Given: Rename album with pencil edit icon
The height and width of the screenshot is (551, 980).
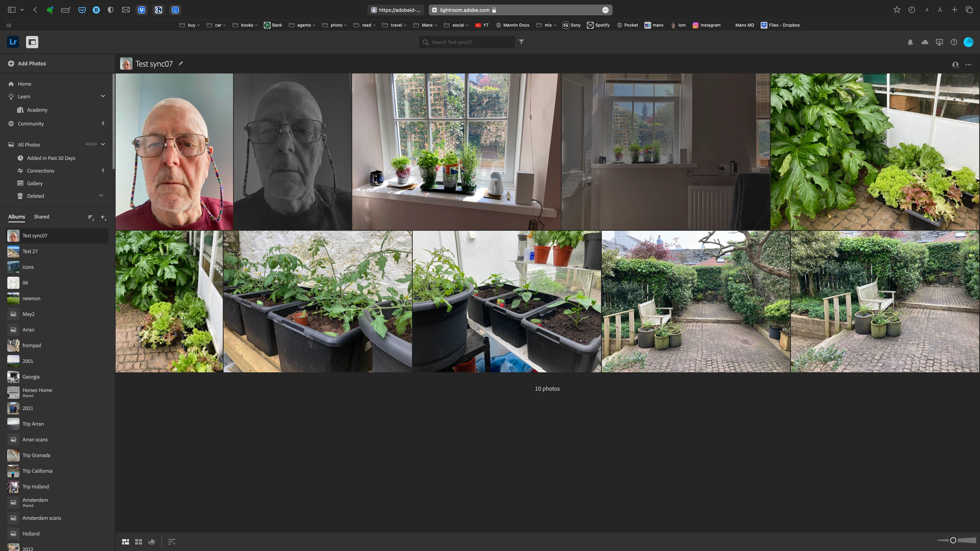Looking at the screenshot, I should point(181,64).
